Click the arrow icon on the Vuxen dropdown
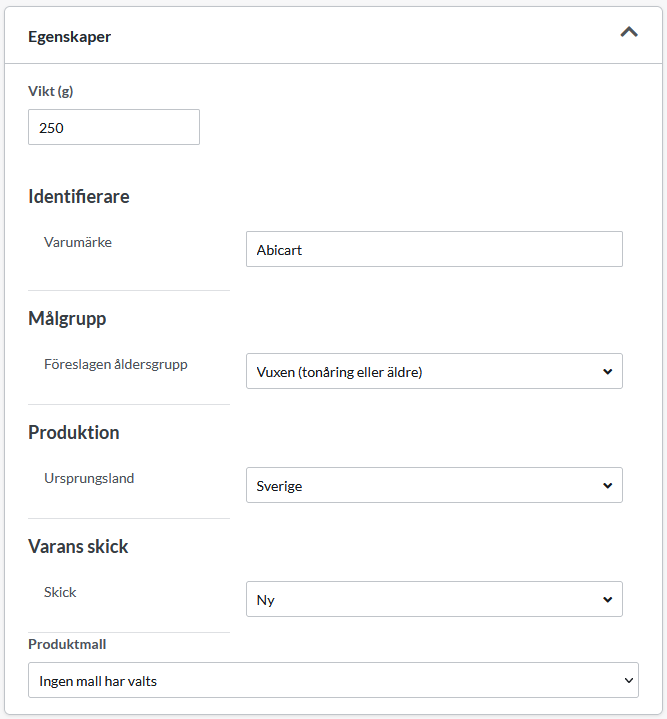This screenshot has height=719, width=667. [x=607, y=371]
